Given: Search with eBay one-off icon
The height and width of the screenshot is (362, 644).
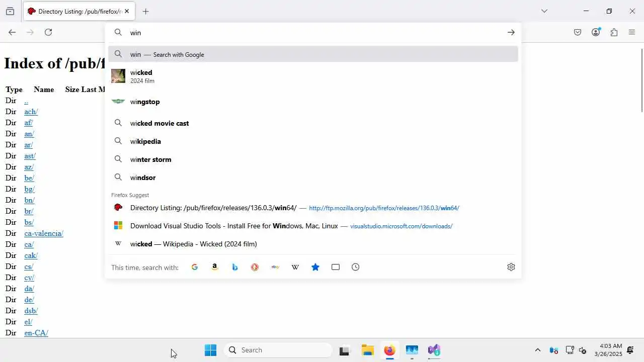Looking at the screenshot, I should point(275,267).
